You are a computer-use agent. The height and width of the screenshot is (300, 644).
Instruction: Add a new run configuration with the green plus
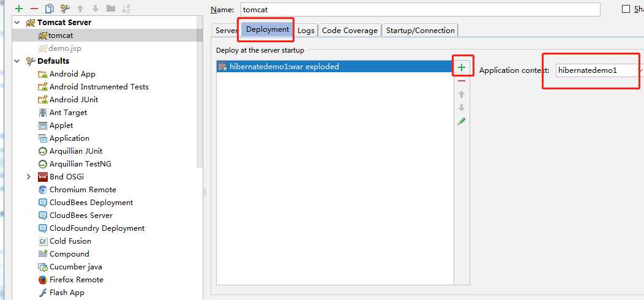(18, 9)
